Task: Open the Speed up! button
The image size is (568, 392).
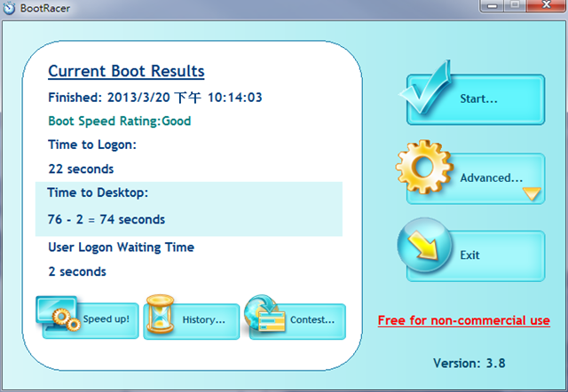Action: tap(91, 321)
